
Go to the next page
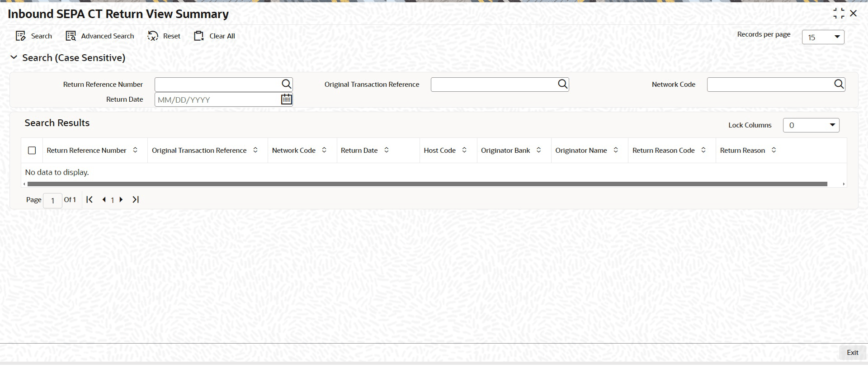coord(121,199)
